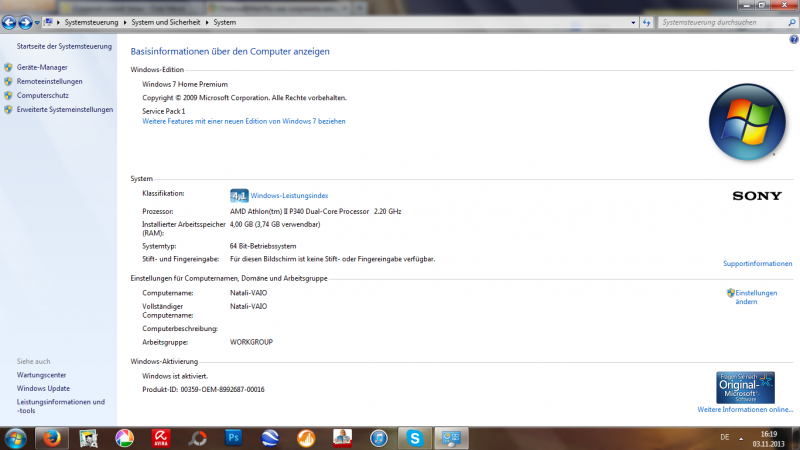Screen dimensions: 800x450
Task: Click the 4,1 performance rating badge
Action: tap(239, 195)
